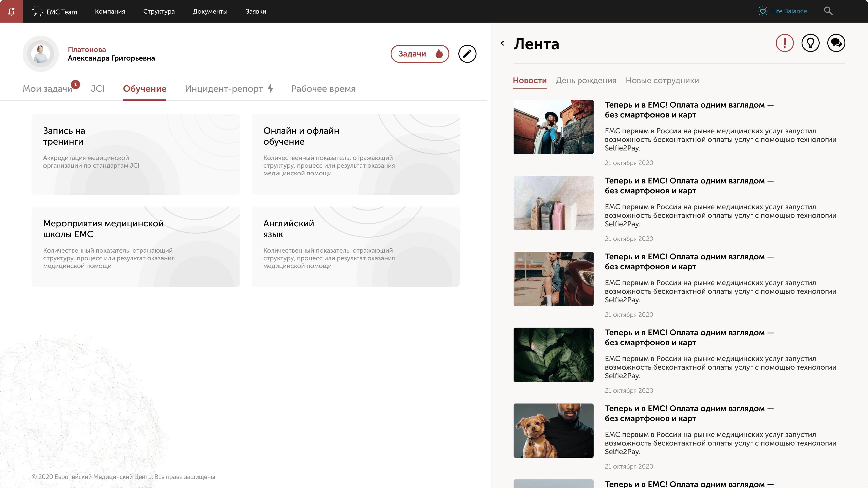This screenshot has height=488, width=868.
Task: Collapse the Лента panel with back chevron
Action: (x=502, y=43)
